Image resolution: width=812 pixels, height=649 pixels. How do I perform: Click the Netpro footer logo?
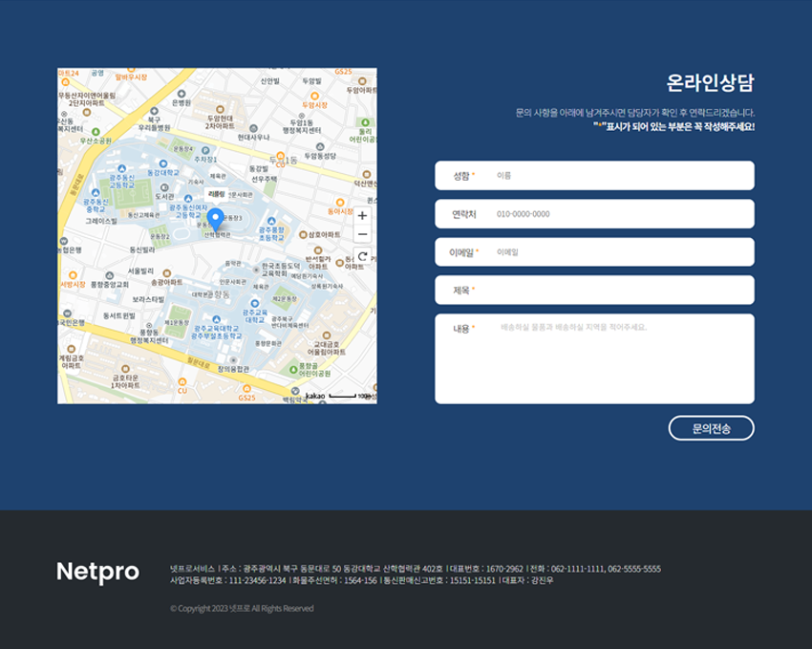97,572
